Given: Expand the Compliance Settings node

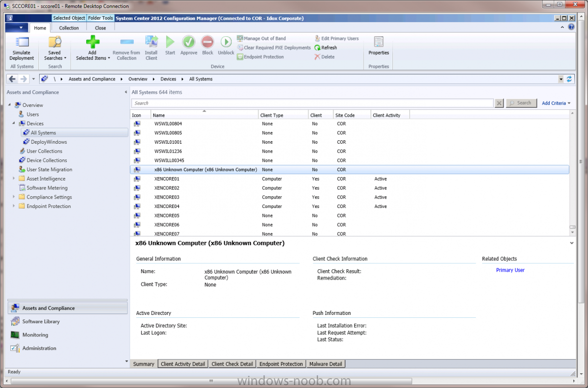Looking at the screenshot, I should click(x=14, y=197).
